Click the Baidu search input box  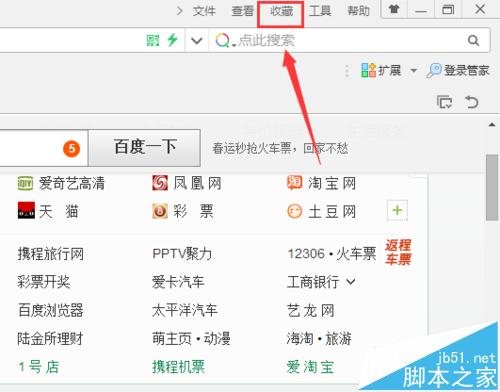[x=44, y=148]
